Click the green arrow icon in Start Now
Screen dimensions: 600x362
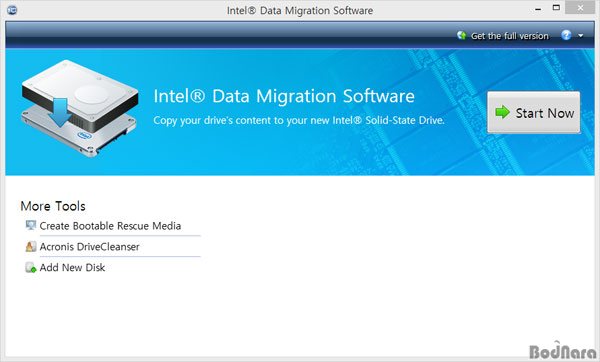pyautogui.click(x=502, y=113)
